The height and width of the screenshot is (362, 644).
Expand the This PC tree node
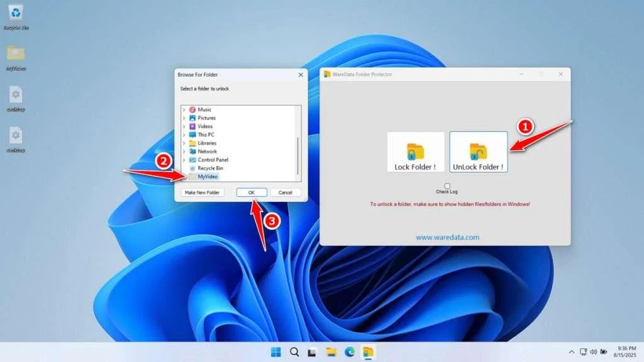183,134
